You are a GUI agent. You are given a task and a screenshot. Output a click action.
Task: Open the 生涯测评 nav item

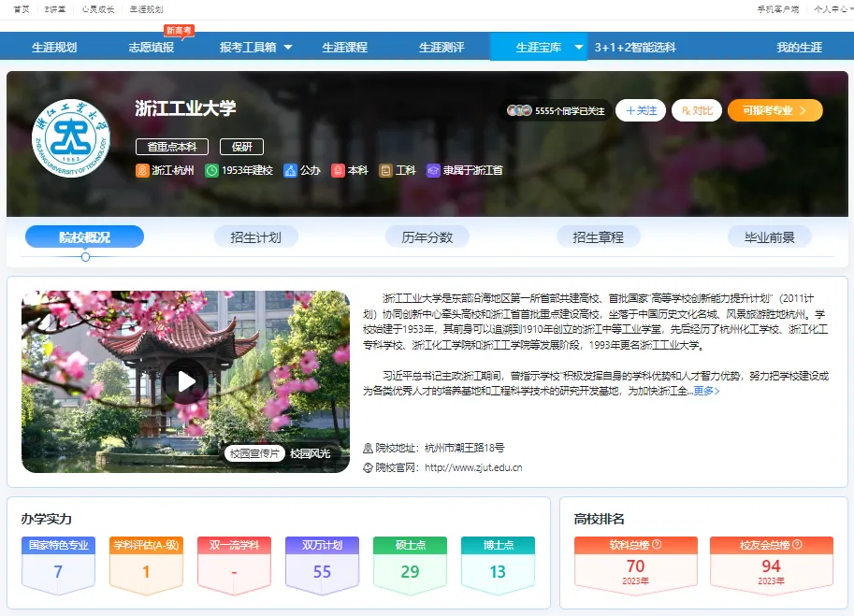click(x=441, y=48)
